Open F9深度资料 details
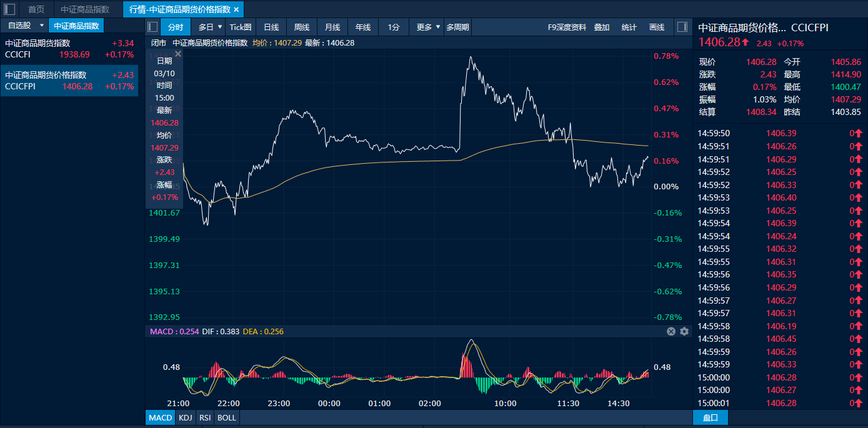Screen dimensions: 868x428 click(567, 27)
